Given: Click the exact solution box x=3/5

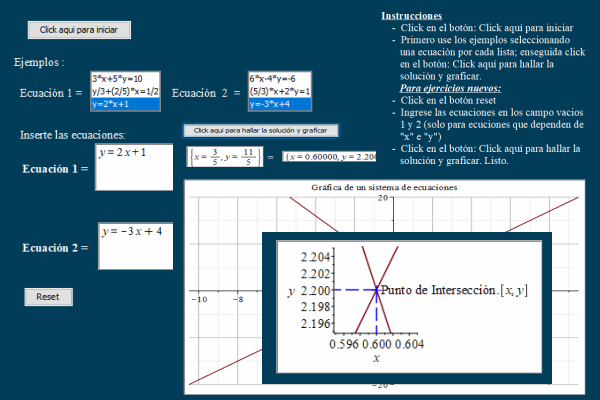Looking at the screenshot, I should pos(225,157).
